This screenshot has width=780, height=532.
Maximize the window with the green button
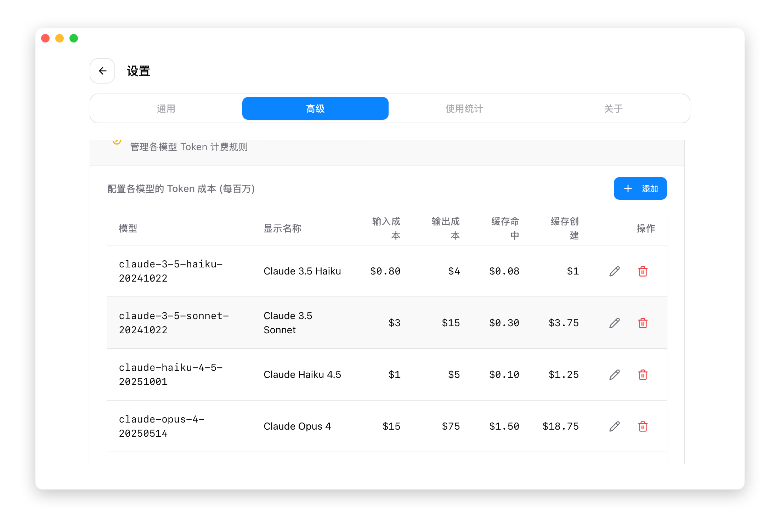click(74, 38)
